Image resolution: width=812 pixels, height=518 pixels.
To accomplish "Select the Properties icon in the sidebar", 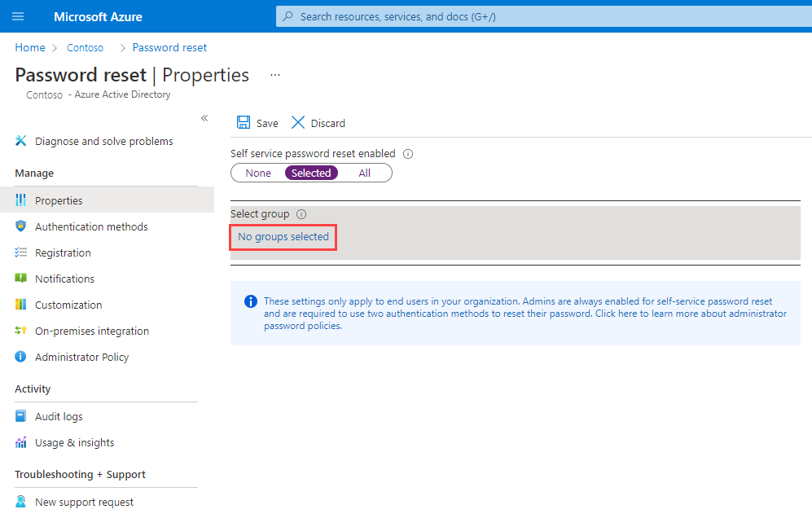I will pyautogui.click(x=20, y=200).
